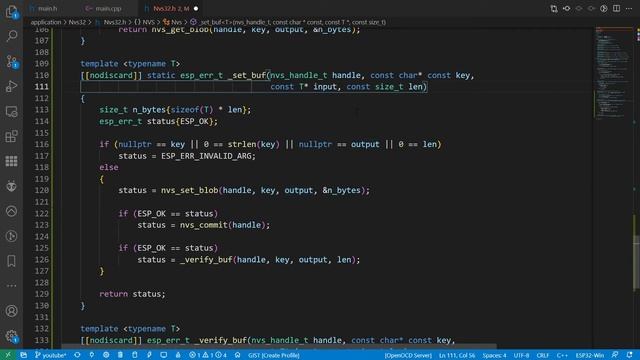Open the grid-shaped icon in activity bar
Image resolution: width=640 pixels, height=360 pixels.
point(11,161)
